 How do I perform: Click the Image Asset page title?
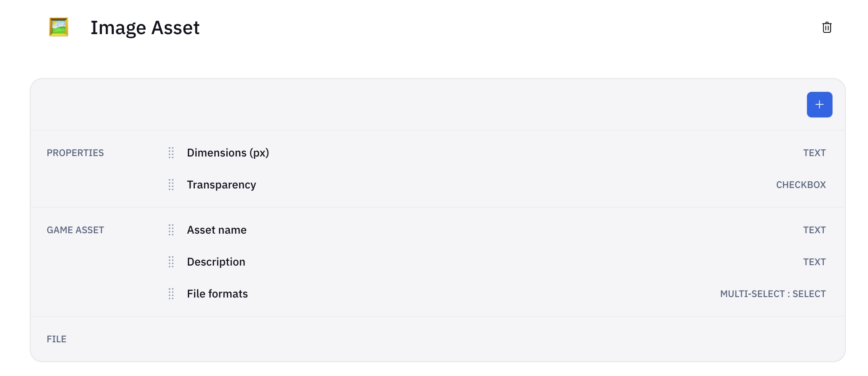(145, 27)
